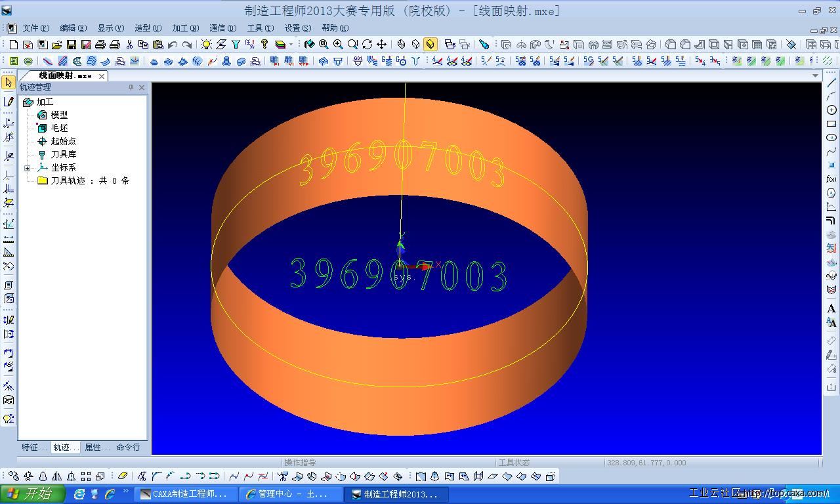This screenshot has width=840, height=504.
Task: Expand the 坐标系 tree node
Action: [28, 168]
